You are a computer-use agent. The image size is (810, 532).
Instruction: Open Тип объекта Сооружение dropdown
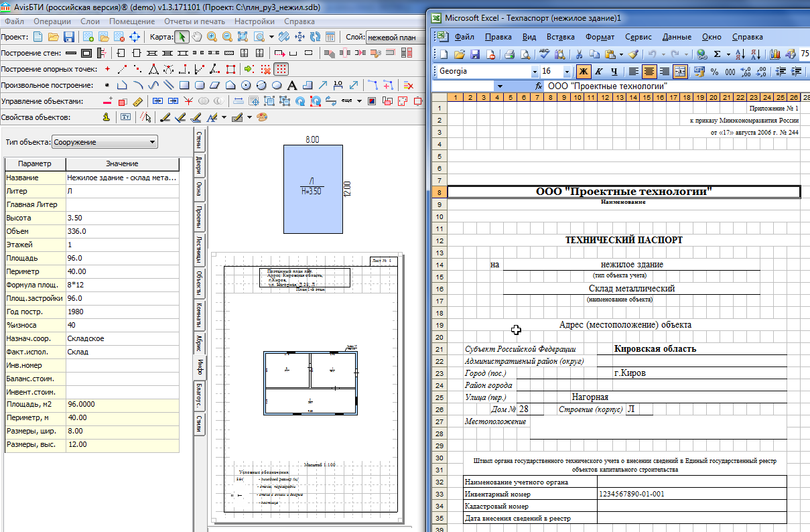(104, 142)
